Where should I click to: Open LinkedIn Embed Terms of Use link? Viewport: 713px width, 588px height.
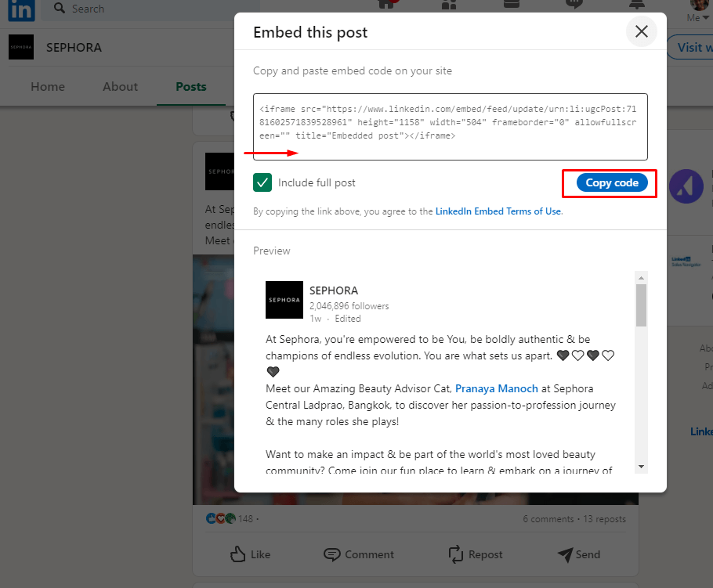point(498,211)
